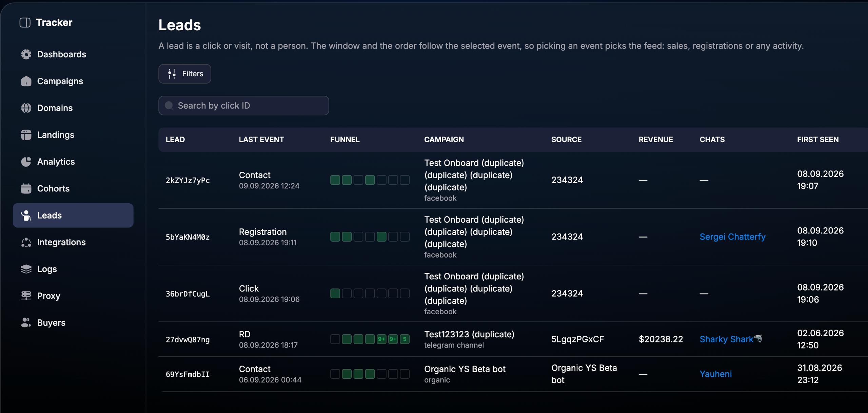Toggle the sidebar panel icon beside Tracker

pyautogui.click(x=25, y=22)
